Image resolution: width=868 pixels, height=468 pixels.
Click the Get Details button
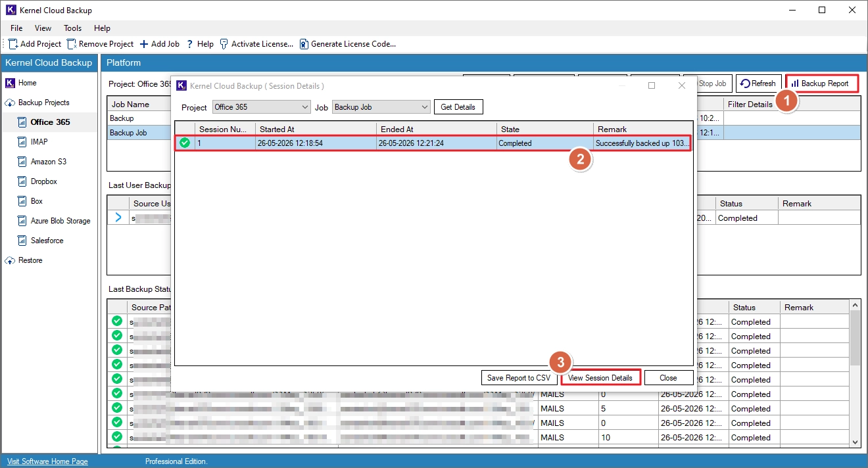(x=458, y=107)
